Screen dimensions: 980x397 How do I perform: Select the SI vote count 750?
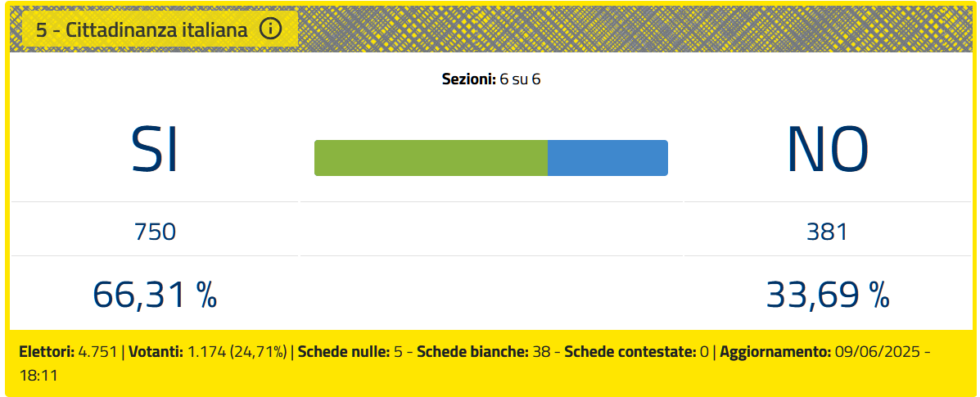click(x=155, y=232)
